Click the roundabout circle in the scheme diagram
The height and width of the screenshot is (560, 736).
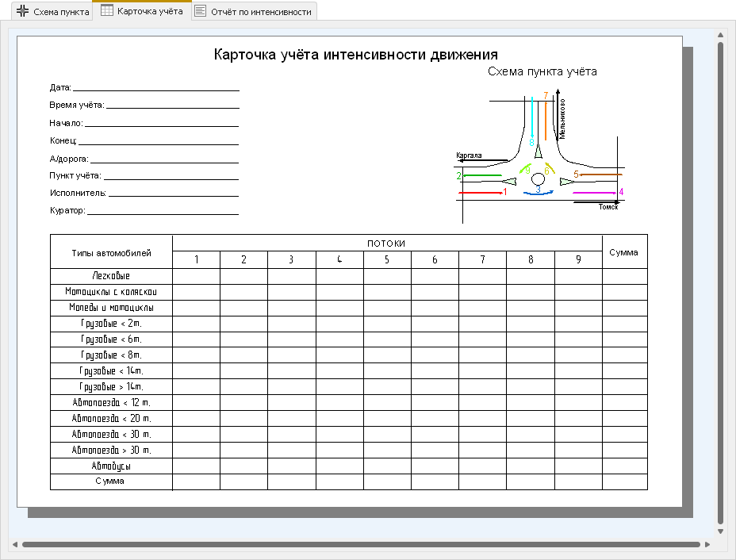[x=538, y=178]
